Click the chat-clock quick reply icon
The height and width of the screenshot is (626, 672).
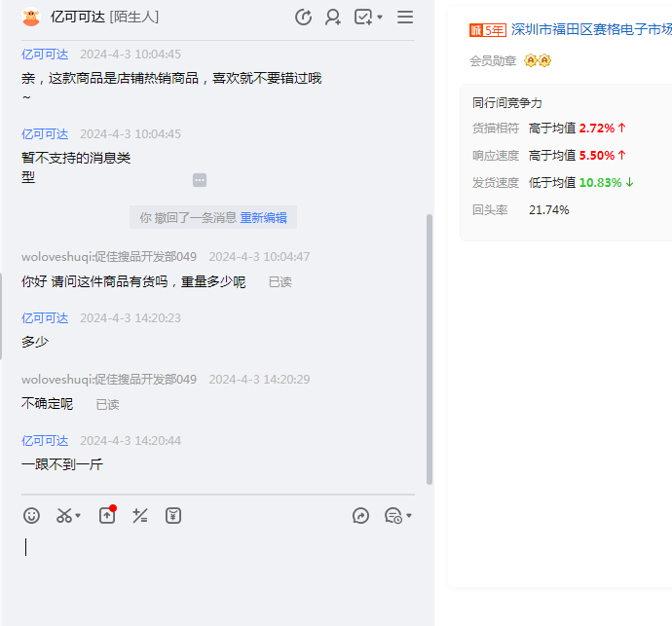click(x=393, y=515)
